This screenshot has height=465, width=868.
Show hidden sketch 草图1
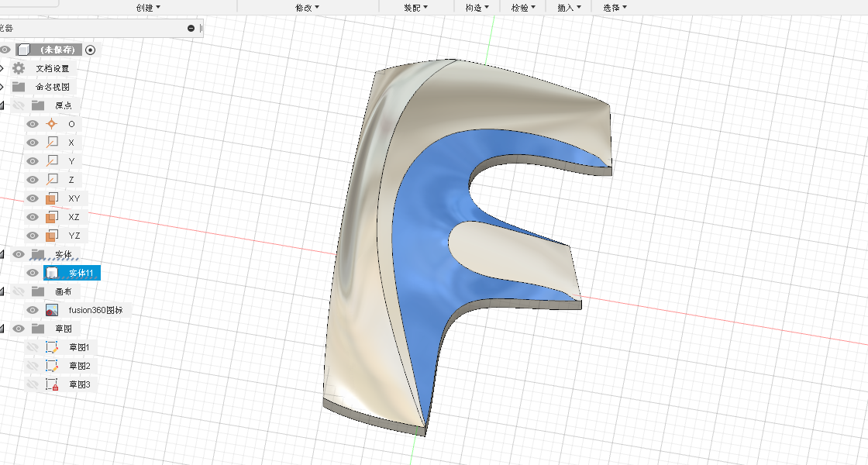33,348
